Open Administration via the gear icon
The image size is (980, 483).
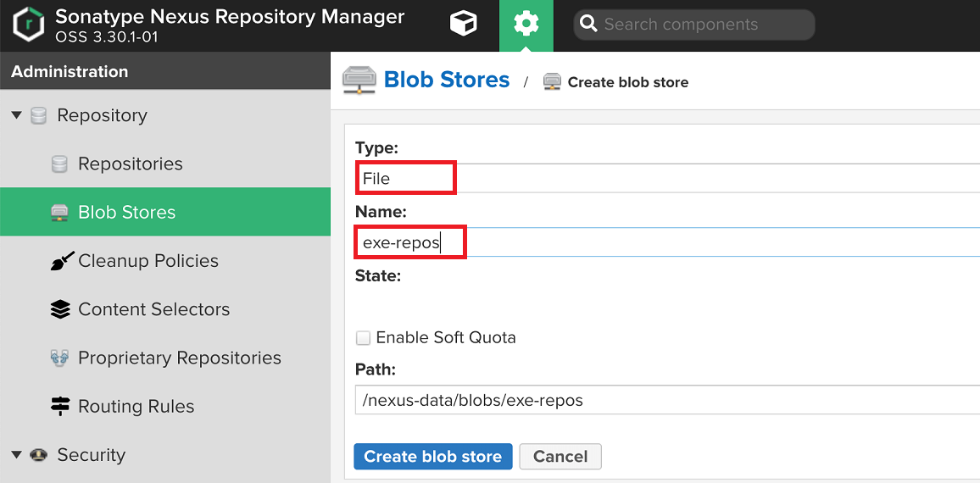pos(526,25)
